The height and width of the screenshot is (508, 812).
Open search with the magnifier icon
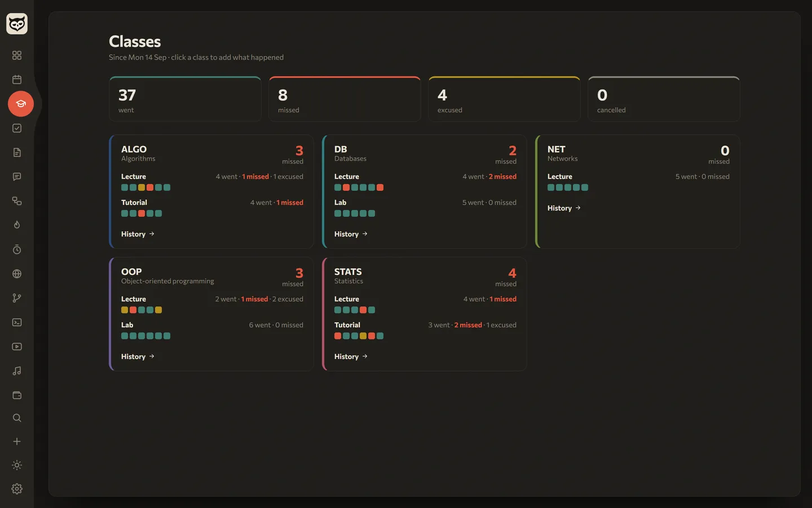tap(17, 418)
